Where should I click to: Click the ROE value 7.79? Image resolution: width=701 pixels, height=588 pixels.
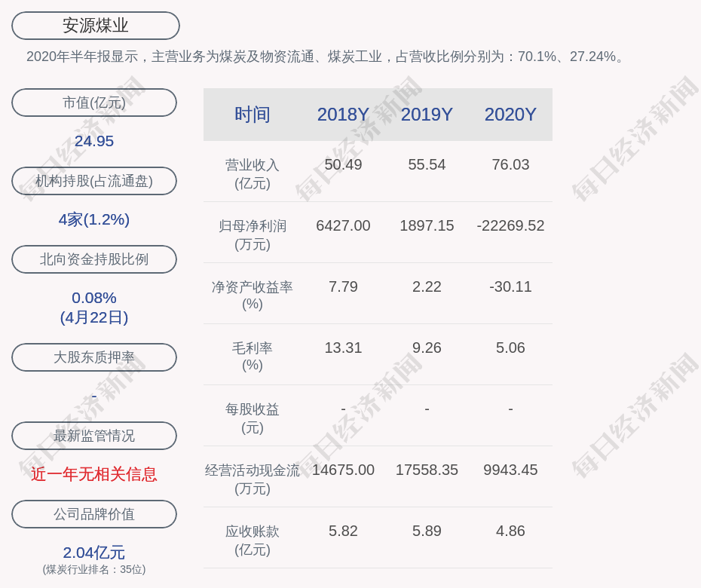343,286
